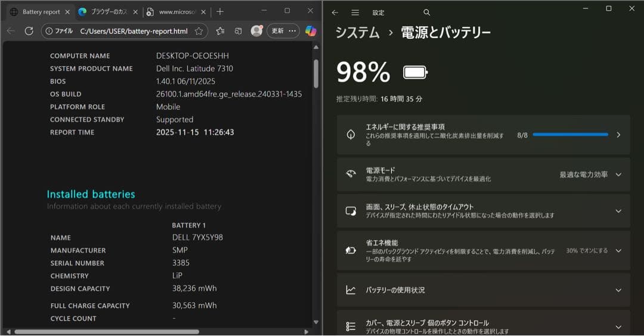This screenshot has height=336, width=644.
Task: Click the システム breadcrumb link
Action: pos(357,32)
